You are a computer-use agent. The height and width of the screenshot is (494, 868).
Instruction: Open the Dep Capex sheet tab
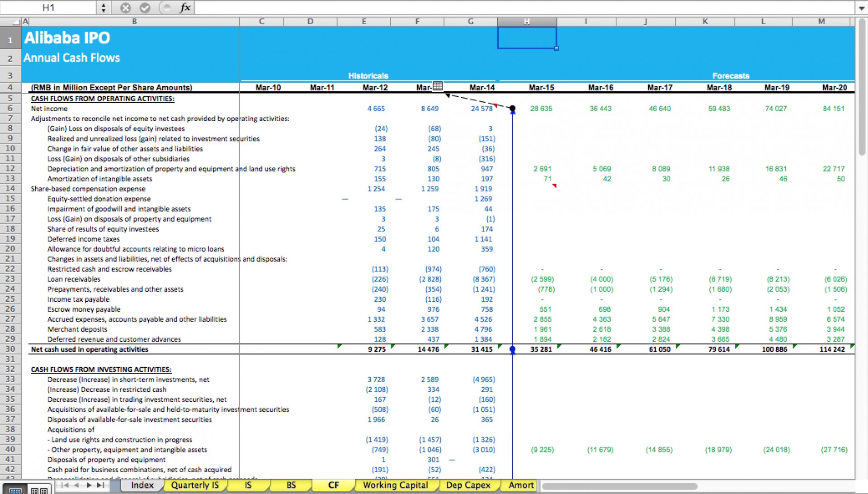coord(468,485)
